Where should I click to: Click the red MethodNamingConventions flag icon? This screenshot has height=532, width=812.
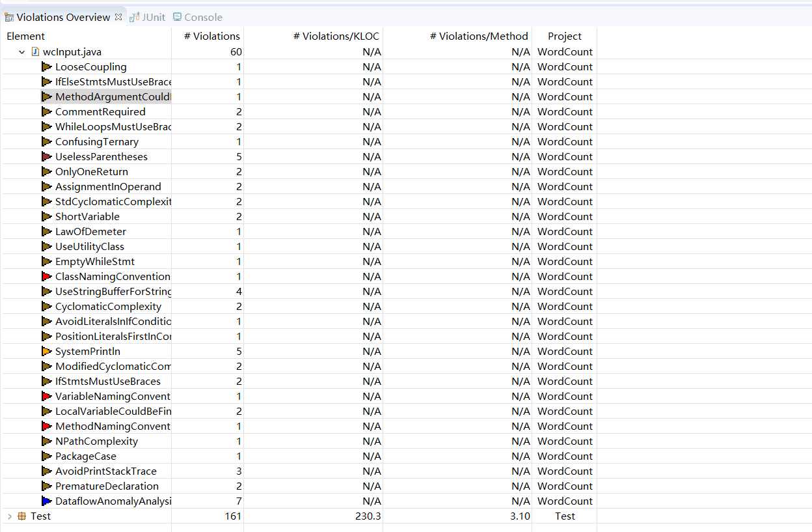coord(46,427)
